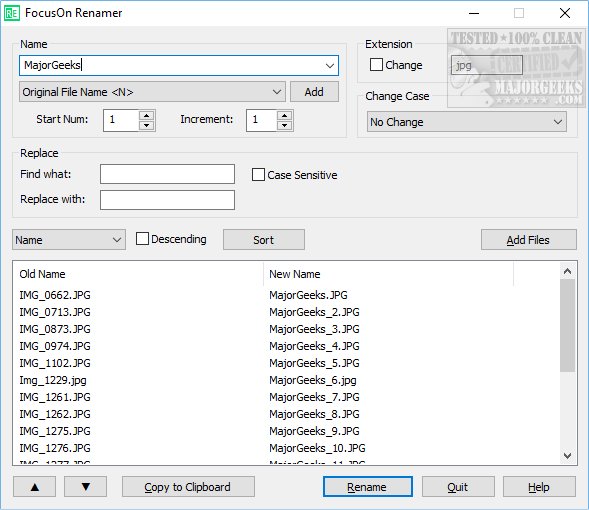The width and height of the screenshot is (589, 510).
Task: Select file IMG_1102.JPG in the list
Action: pyautogui.click(x=55, y=363)
